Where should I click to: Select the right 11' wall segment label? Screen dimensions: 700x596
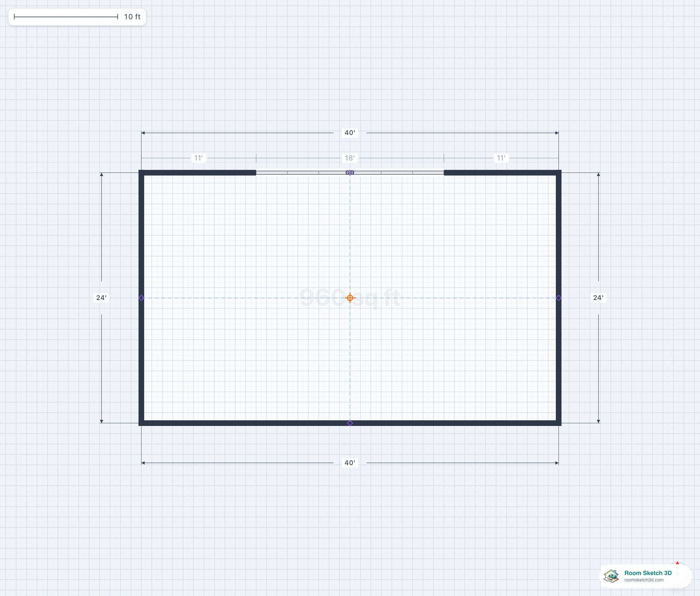coord(501,158)
